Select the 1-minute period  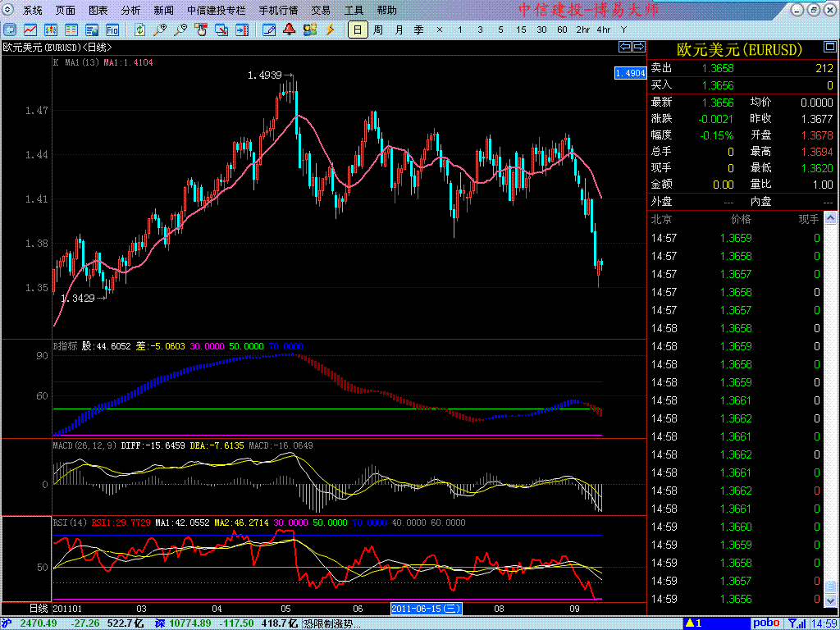coord(459,30)
